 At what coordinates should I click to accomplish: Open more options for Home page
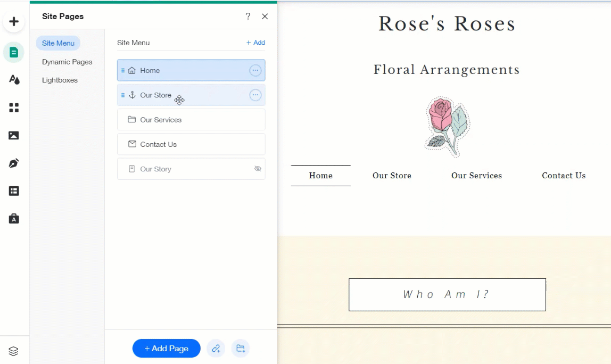click(x=255, y=70)
